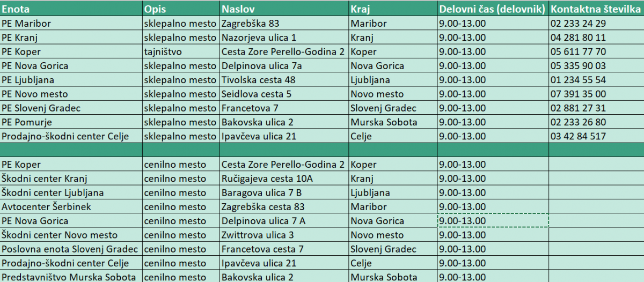Viewport: 644px width, 282px height.
Task: Click the Poslovna enota Slovenj Gradec cell
Action: click(x=71, y=249)
